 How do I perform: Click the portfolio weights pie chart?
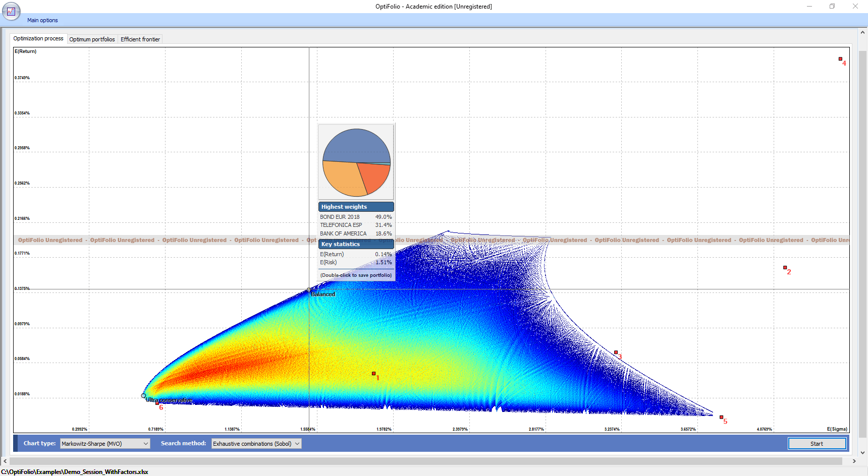tap(356, 162)
